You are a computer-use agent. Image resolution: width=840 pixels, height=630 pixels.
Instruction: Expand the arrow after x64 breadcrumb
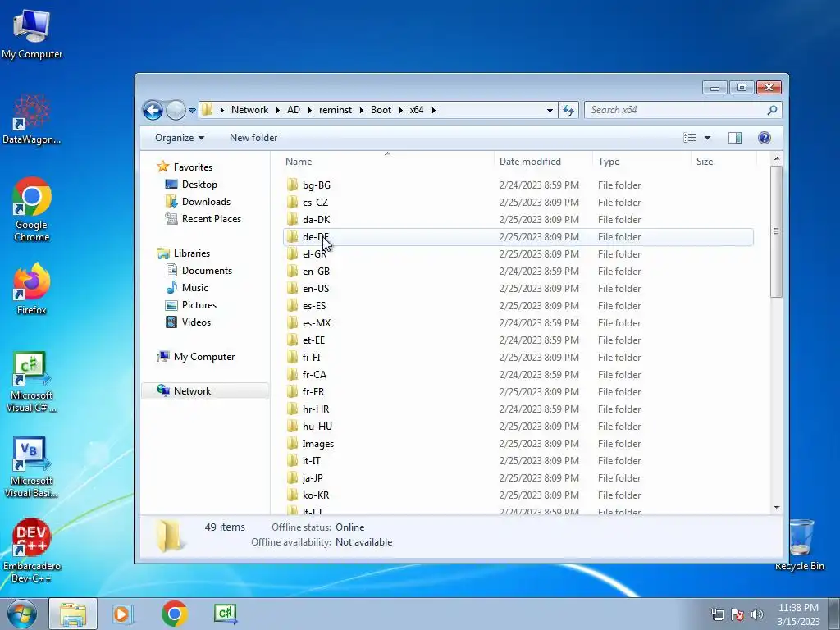(x=433, y=111)
